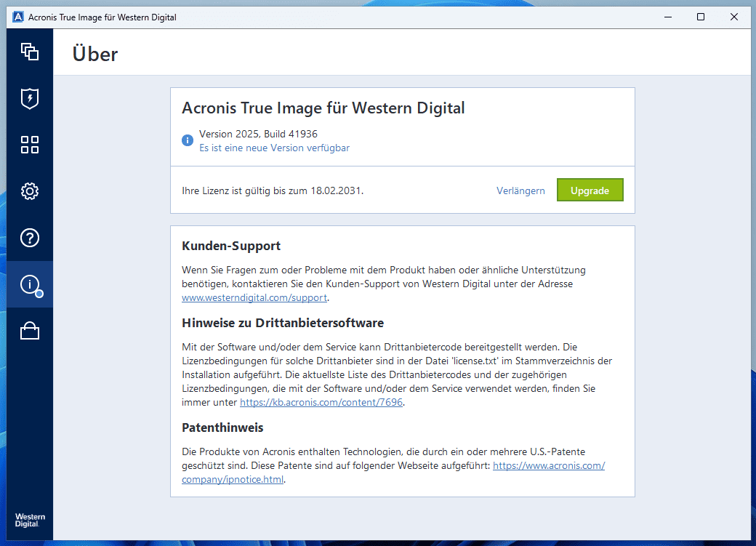
Task: Close the Acronis True Image window
Action: pyautogui.click(x=733, y=17)
